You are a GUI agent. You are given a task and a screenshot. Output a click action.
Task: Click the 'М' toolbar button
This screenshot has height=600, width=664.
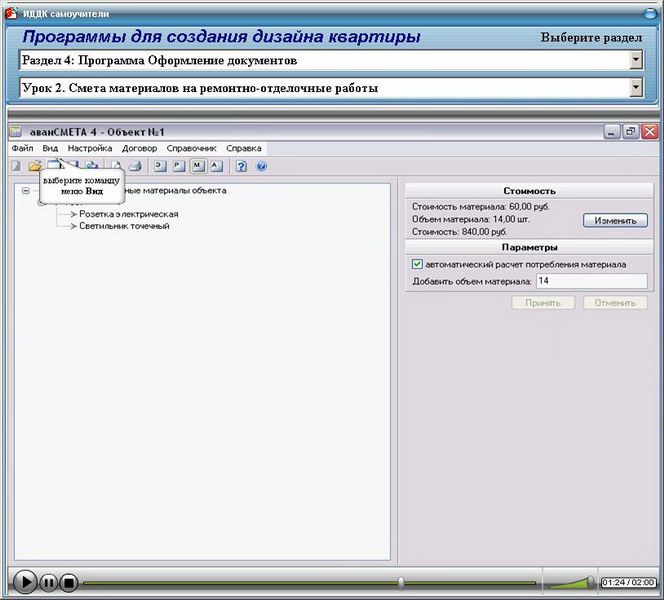point(198,166)
